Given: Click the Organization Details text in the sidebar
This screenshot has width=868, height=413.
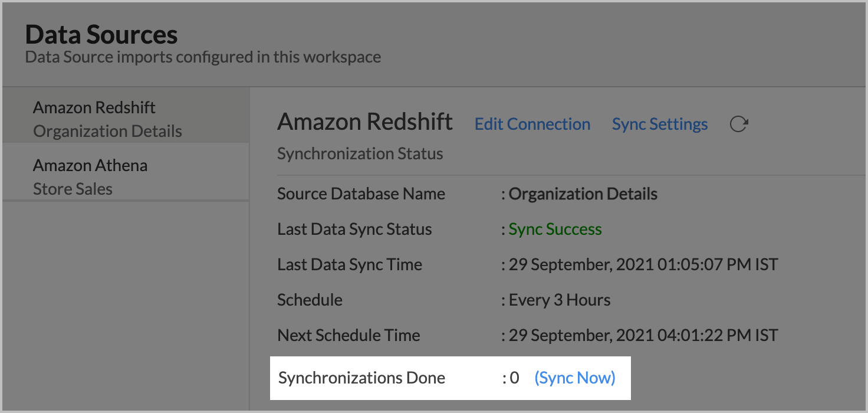Looking at the screenshot, I should pyautogui.click(x=107, y=131).
